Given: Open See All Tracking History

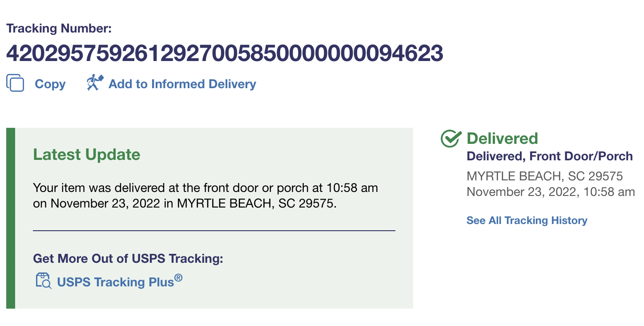Looking at the screenshot, I should pyautogui.click(x=527, y=220).
